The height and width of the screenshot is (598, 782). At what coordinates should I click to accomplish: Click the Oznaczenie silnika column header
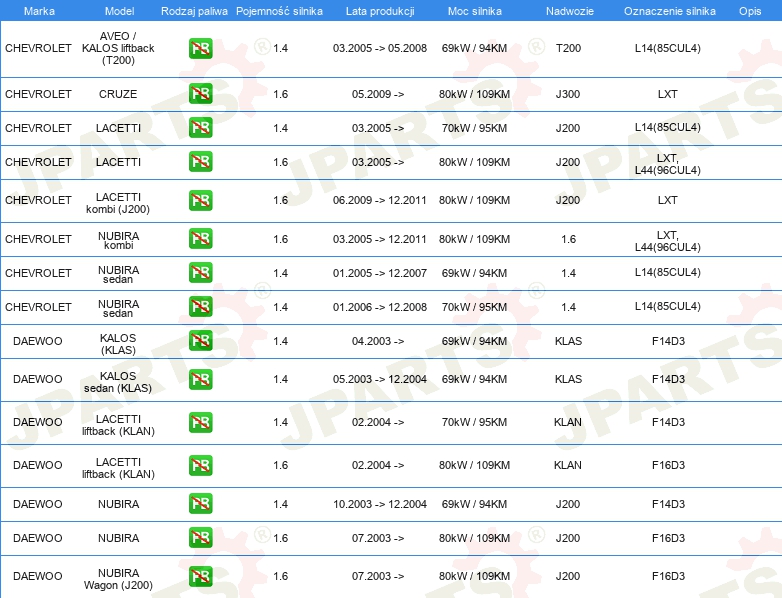(670, 11)
